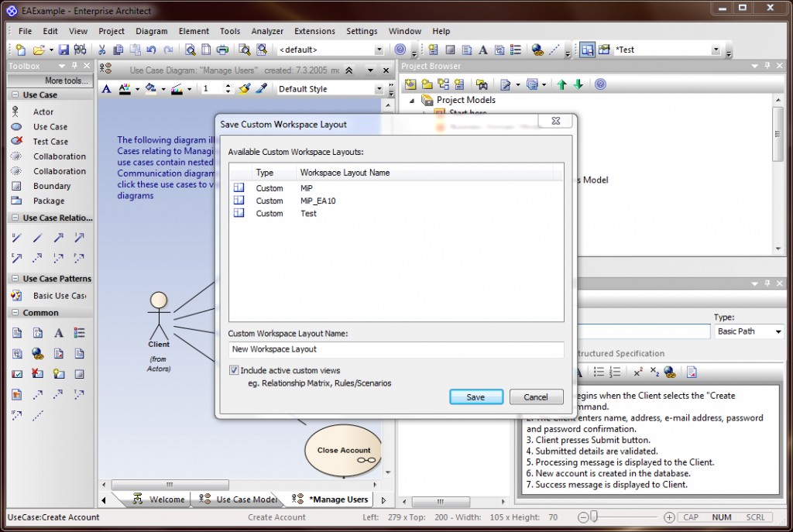This screenshot has width=793, height=532.
Task: Pick the Basic Use Case pattern icon
Action: coord(16,296)
